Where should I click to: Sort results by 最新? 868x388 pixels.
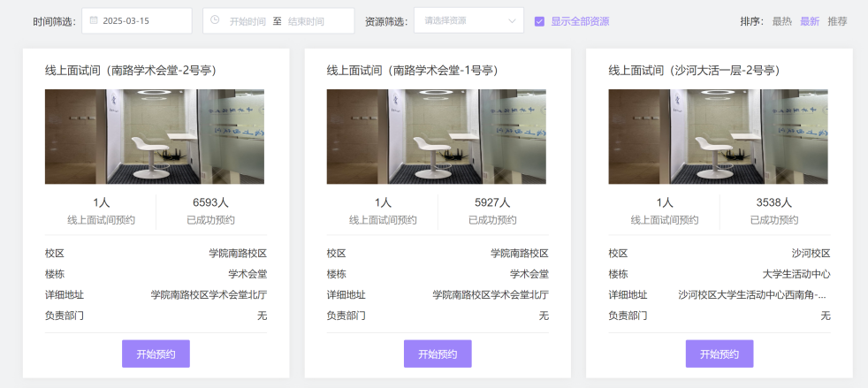tap(810, 21)
